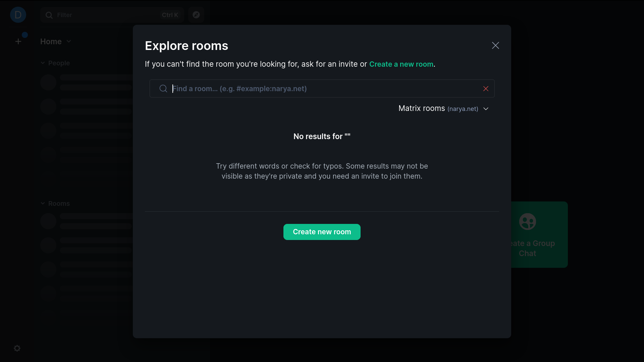Click the Home space label

point(51,42)
